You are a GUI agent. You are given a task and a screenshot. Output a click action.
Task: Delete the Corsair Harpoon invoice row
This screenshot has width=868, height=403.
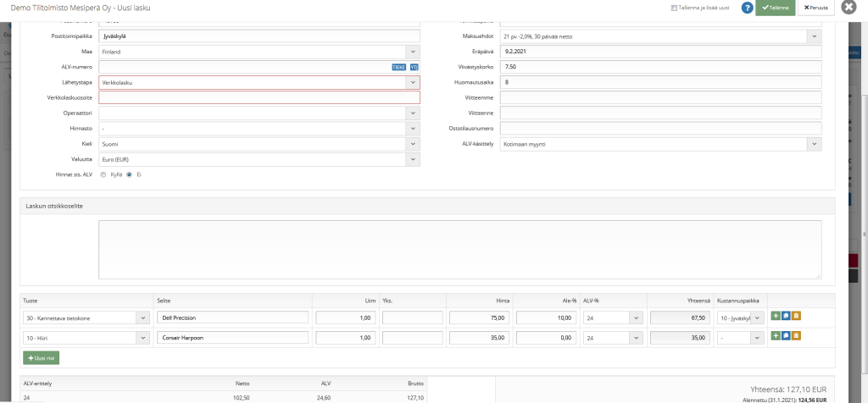pyautogui.click(x=796, y=337)
